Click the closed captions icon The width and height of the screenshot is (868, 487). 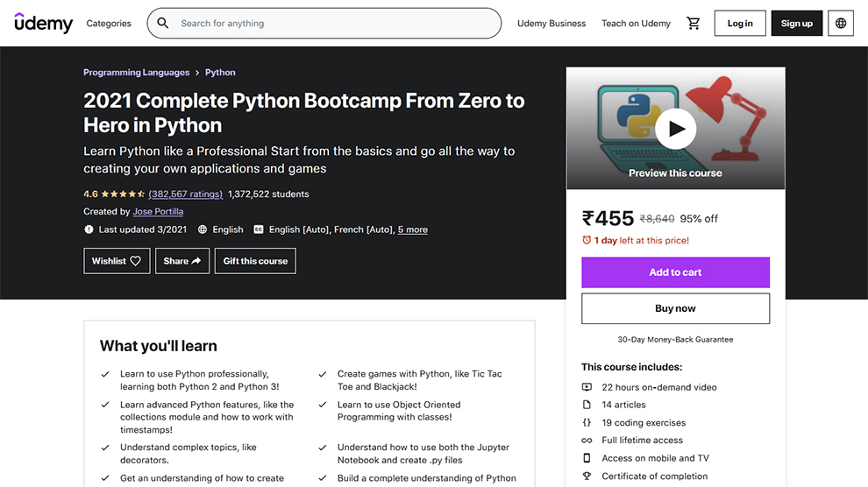[x=259, y=229]
